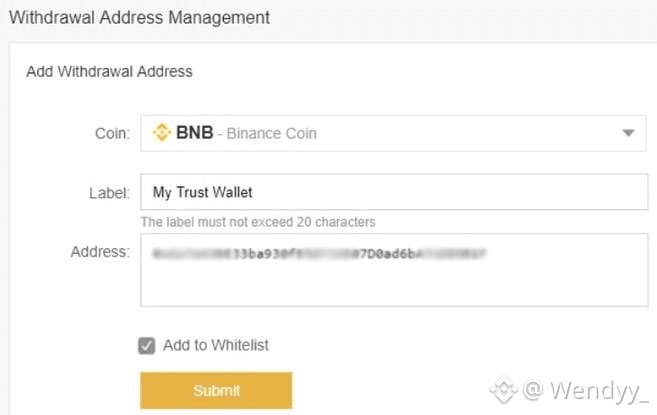
Task: Click the 'Add to Whitelist' label text
Action: [x=215, y=346]
